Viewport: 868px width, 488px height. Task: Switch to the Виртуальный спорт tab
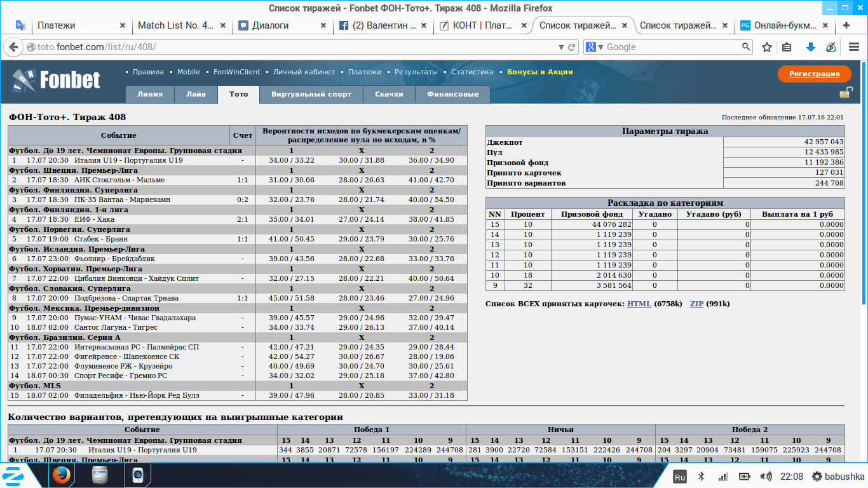pyautogui.click(x=311, y=94)
